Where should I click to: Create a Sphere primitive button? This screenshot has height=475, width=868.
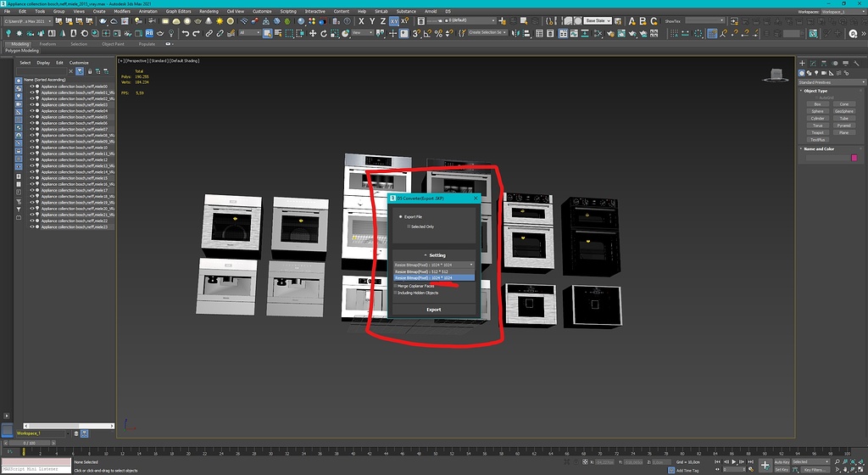pos(817,111)
